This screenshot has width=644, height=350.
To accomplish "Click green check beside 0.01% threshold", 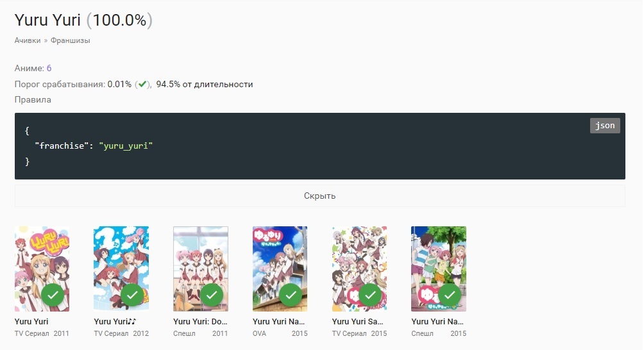I will click(x=142, y=84).
